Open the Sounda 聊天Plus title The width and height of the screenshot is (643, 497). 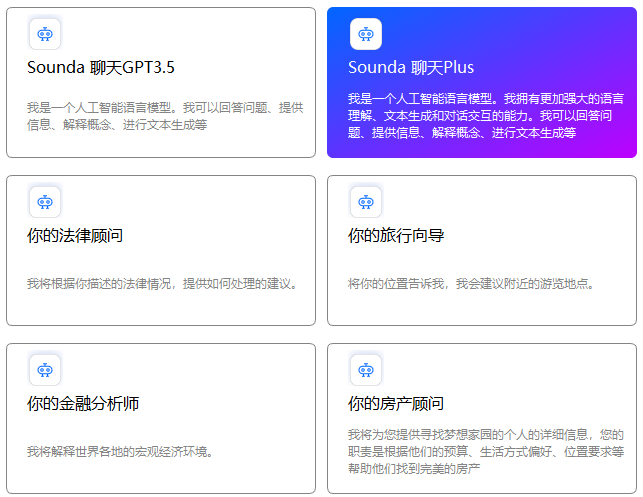(x=411, y=67)
